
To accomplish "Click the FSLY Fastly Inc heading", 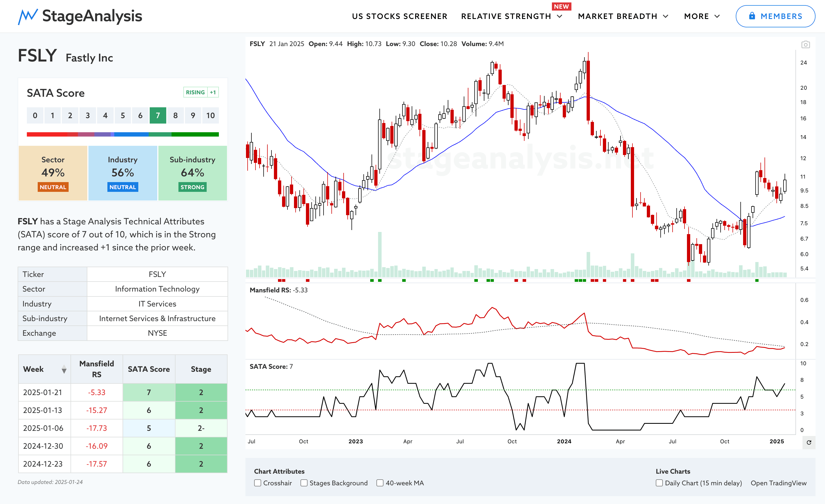I will coord(65,56).
